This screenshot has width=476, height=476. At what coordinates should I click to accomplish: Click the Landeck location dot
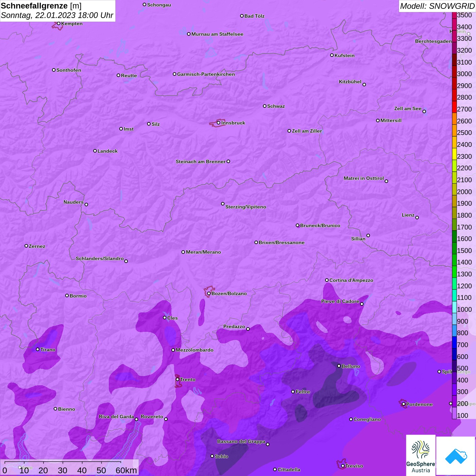coord(95,151)
